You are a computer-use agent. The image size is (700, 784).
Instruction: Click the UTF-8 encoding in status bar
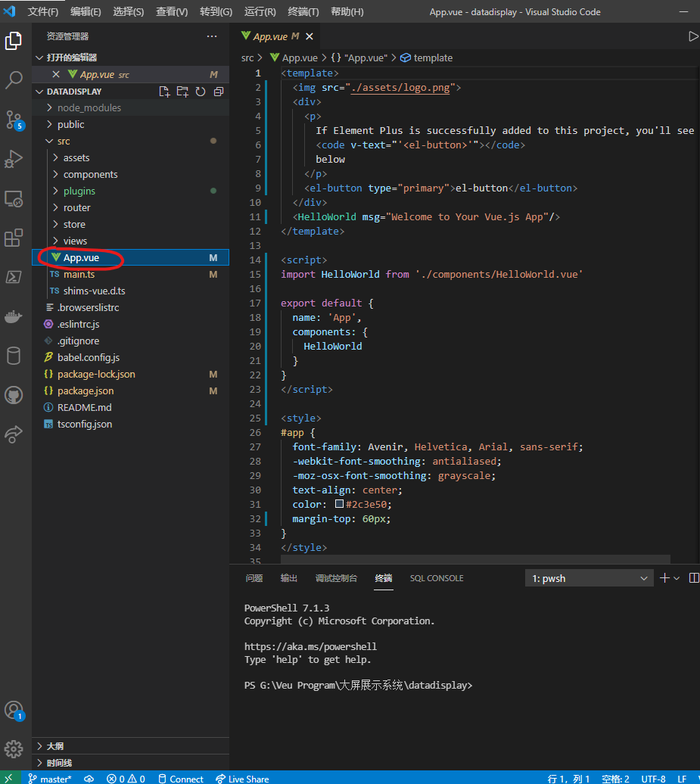tap(653, 779)
